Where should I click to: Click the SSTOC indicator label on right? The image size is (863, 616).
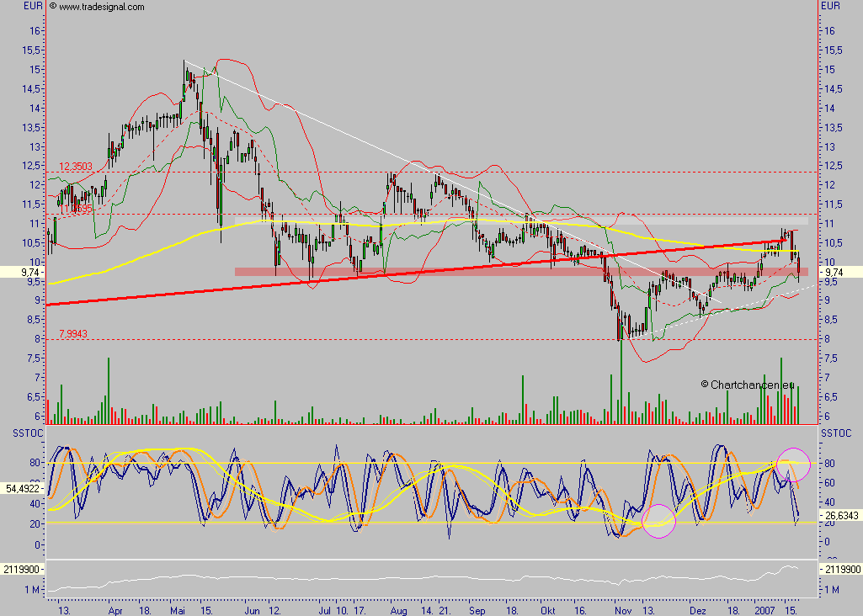coord(838,432)
